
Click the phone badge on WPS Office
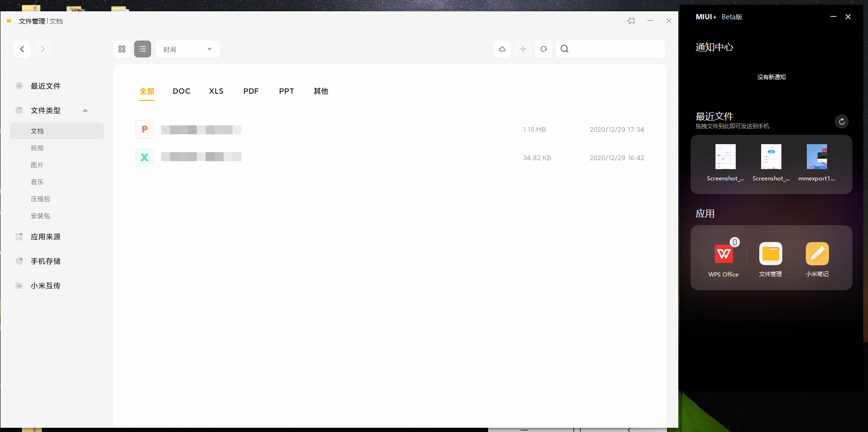pyautogui.click(x=734, y=242)
